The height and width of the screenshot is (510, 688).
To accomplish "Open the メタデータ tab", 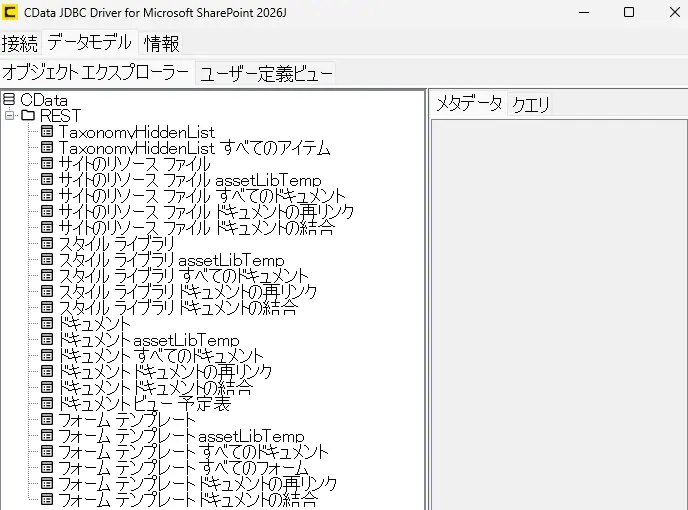I will (x=469, y=104).
